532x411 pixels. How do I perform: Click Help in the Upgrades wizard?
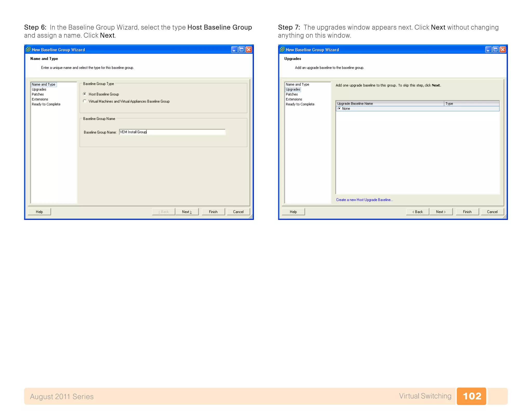293,212
